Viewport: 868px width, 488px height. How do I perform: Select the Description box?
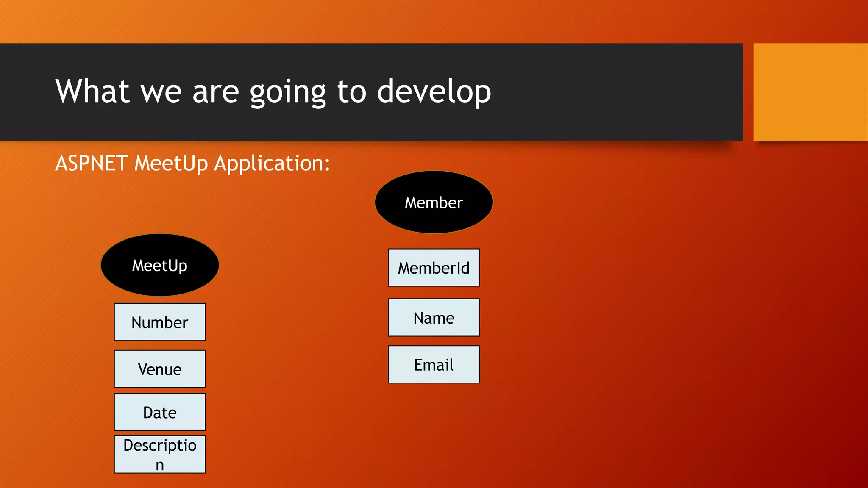pyautogui.click(x=160, y=455)
